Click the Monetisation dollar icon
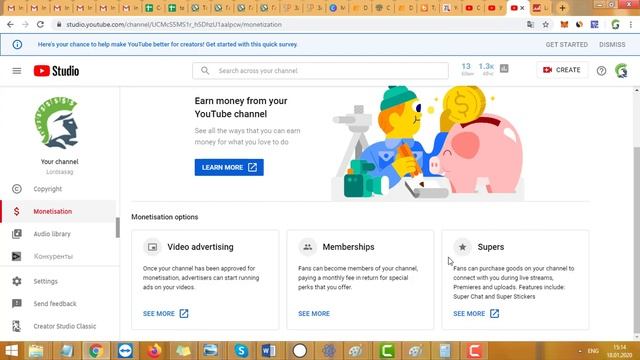The height and width of the screenshot is (360, 640). point(16,211)
